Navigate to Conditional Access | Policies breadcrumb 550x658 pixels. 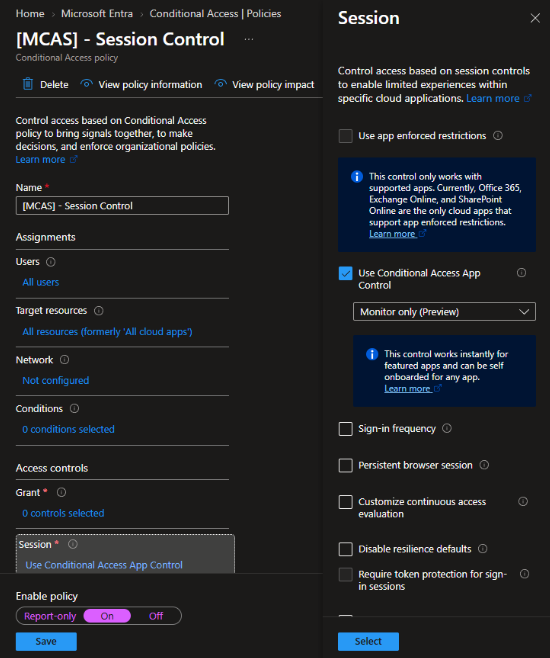[x=215, y=13]
